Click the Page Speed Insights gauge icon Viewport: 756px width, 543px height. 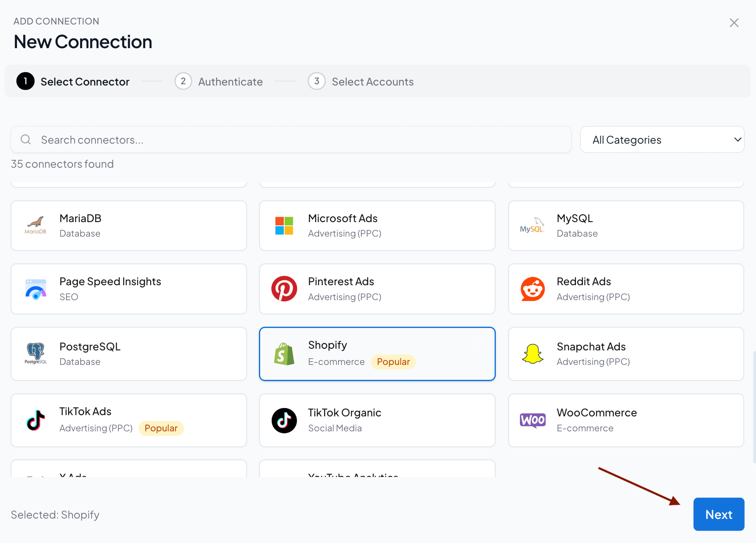[x=36, y=289]
